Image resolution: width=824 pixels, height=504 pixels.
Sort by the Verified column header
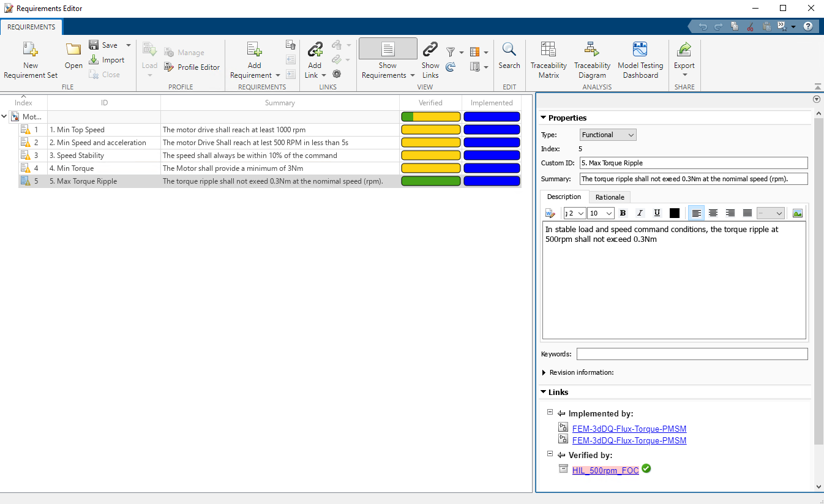tap(430, 102)
